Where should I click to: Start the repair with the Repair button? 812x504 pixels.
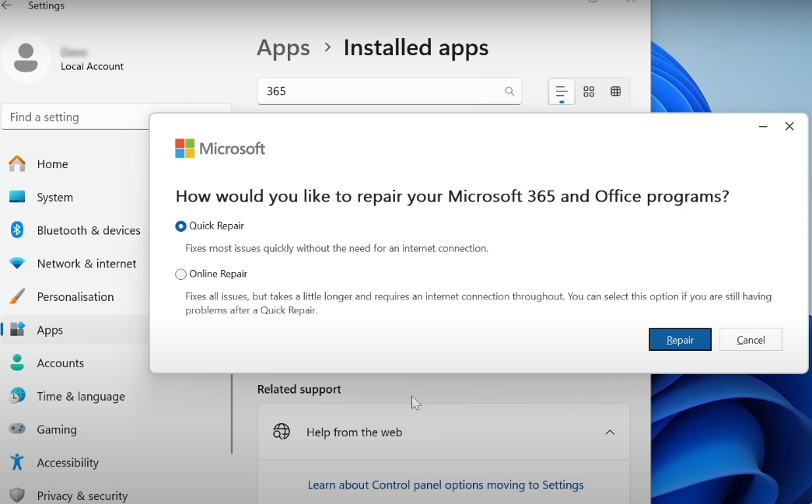click(x=680, y=340)
